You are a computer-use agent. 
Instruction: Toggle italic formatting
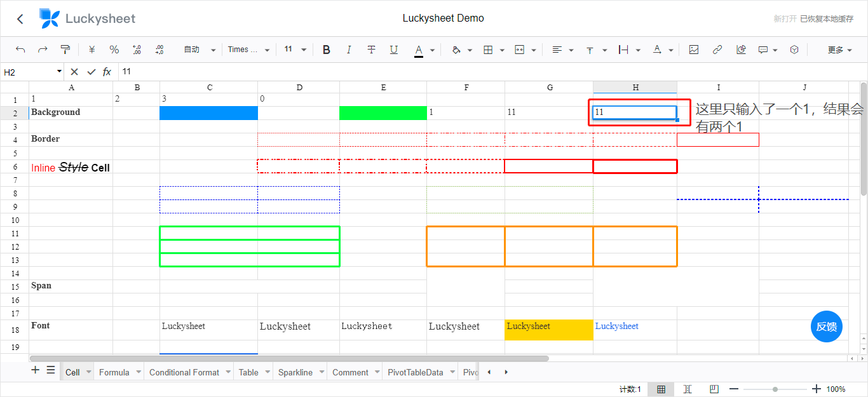pyautogui.click(x=349, y=50)
